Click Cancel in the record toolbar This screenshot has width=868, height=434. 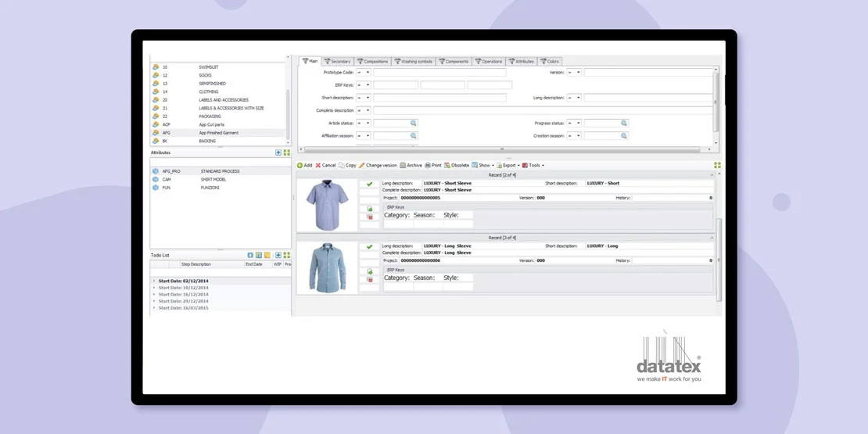(x=325, y=165)
